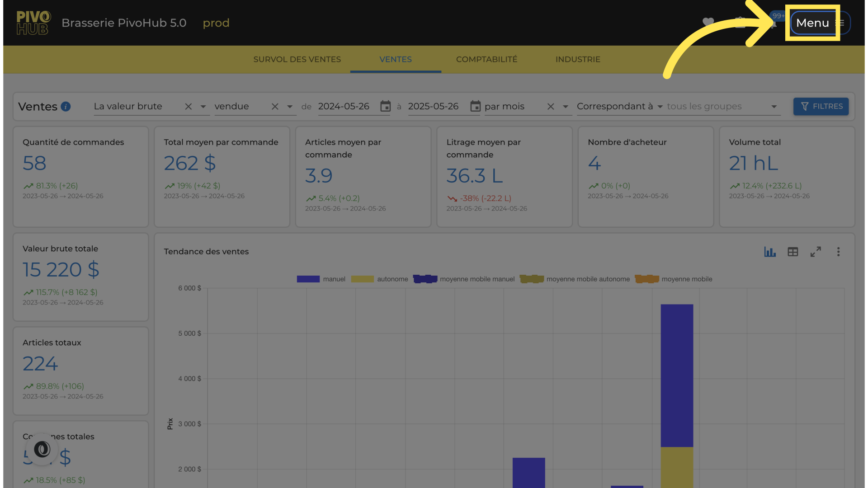Screen dimensions: 868x488
Task: Click the Filtres button
Action: (x=821, y=106)
